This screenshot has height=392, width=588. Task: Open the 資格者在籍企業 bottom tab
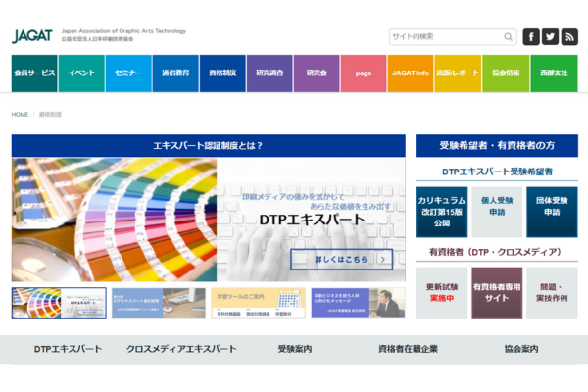[408, 349]
